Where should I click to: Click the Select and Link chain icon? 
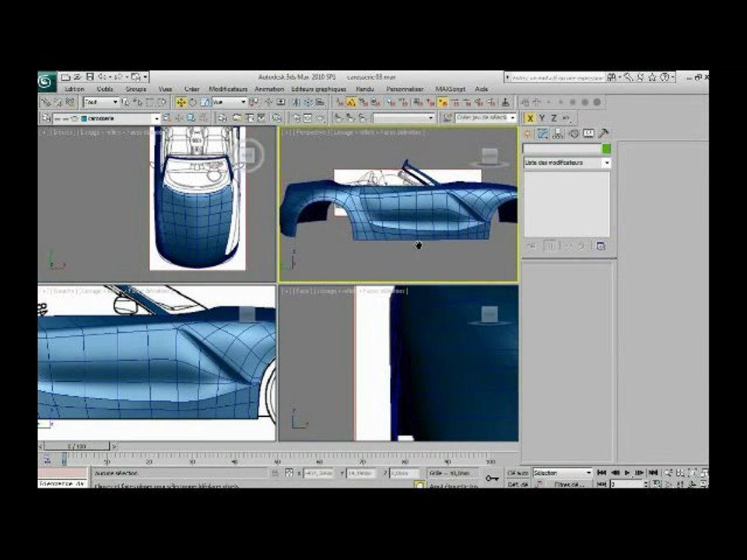click(46, 103)
